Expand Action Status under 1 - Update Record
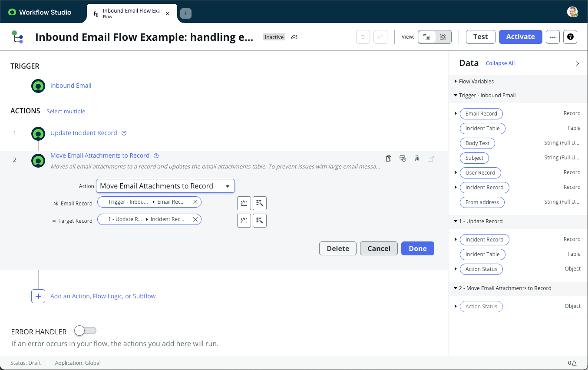 [456, 269]
